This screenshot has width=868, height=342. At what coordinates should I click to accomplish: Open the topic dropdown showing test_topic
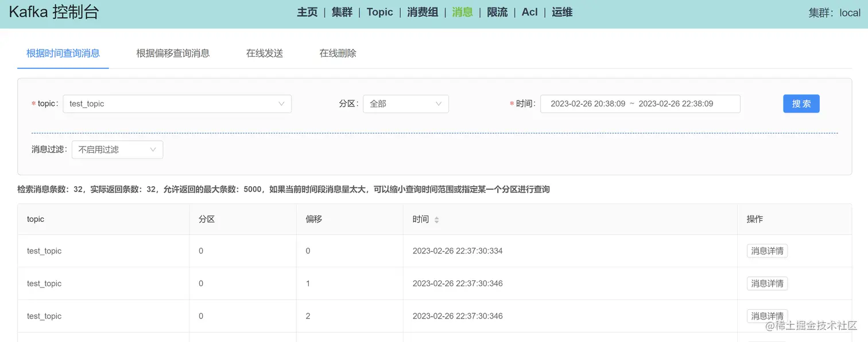point(177,104)
